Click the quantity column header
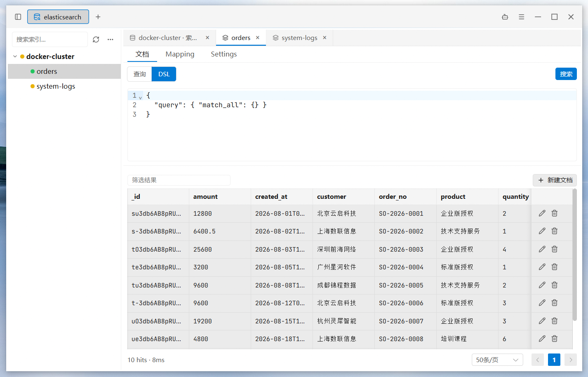 click(x=515, y=197)
